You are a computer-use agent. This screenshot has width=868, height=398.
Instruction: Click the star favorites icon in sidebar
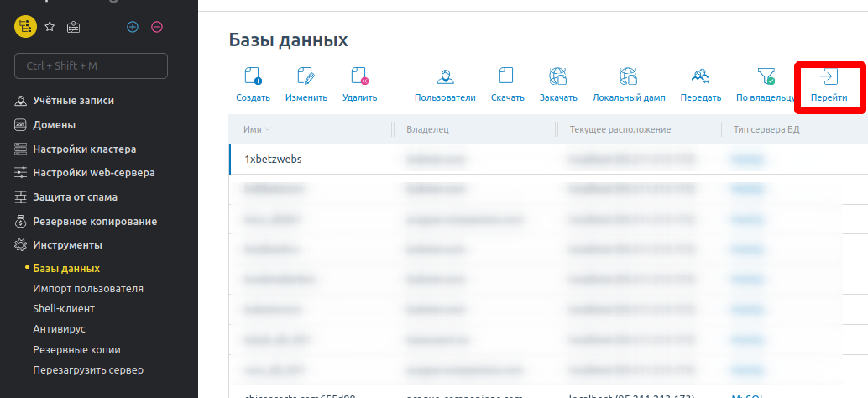click(50, 27)
